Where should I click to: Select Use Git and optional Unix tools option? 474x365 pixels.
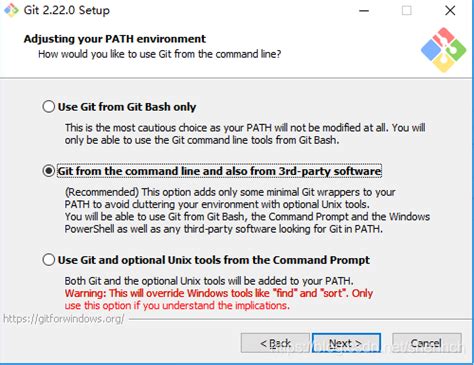click(x=206, y=260)
